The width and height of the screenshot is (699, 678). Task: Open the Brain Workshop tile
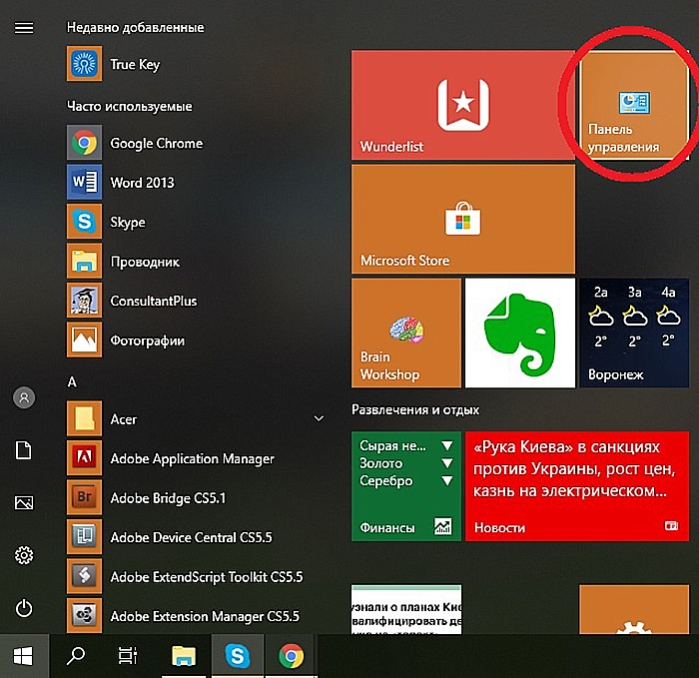tap(406, 333)
